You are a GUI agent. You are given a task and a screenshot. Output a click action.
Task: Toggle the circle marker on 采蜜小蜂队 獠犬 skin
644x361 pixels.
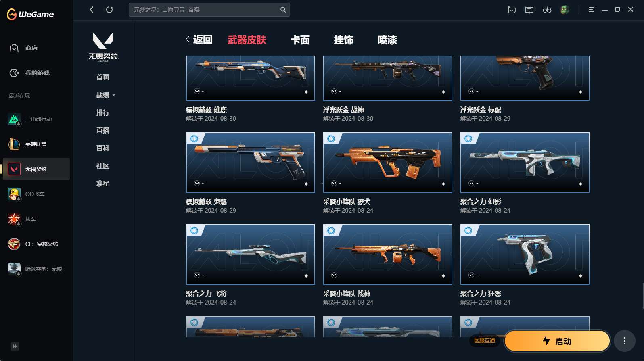click(x=331, y=139)
